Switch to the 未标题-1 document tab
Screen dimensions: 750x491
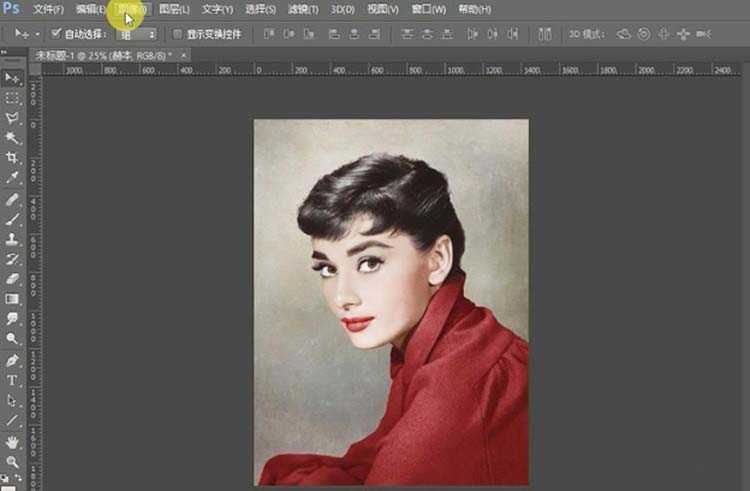(100, 54)
